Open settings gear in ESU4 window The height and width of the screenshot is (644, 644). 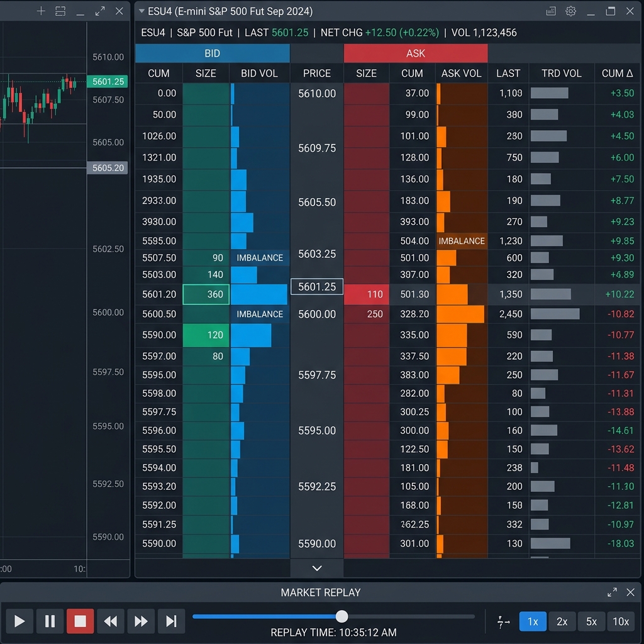point(570,11)
